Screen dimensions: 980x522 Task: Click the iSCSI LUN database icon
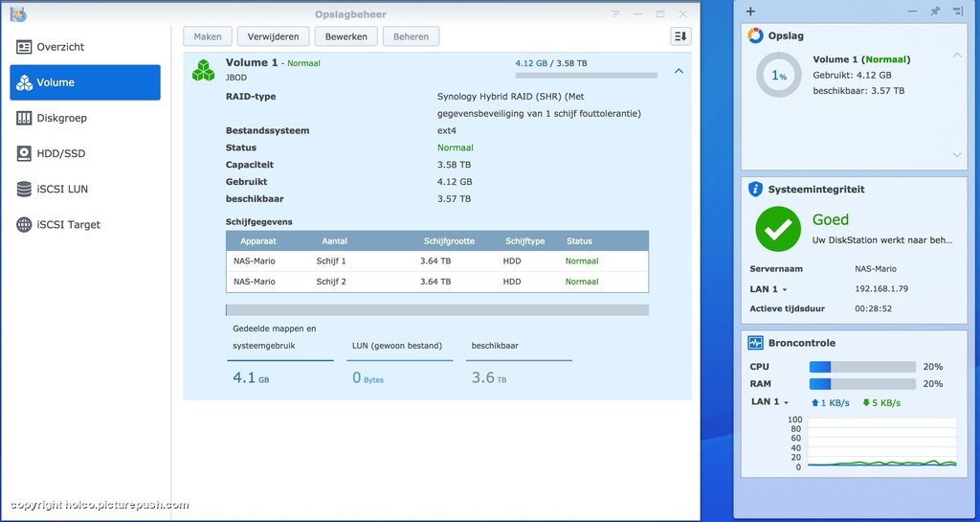coord(24,190)
